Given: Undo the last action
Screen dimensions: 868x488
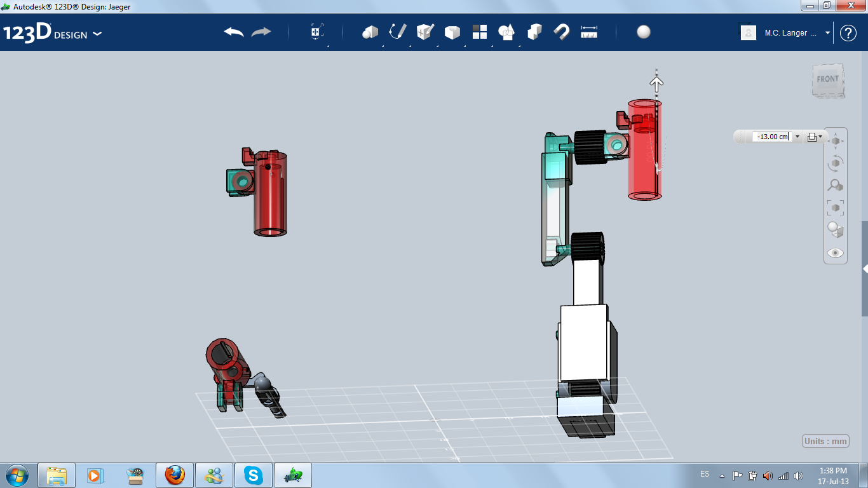Looking at the screenshot, I should click(234, 32).
